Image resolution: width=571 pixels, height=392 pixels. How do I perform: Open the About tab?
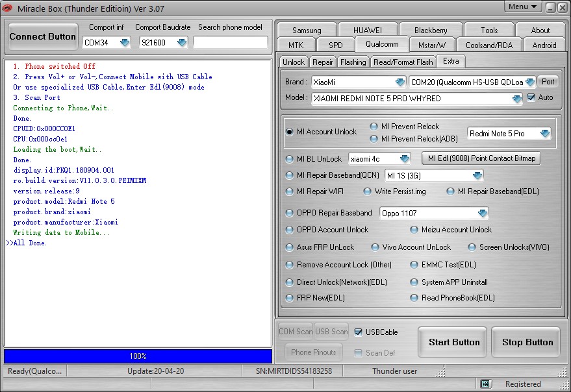click(x=540, y=31)
